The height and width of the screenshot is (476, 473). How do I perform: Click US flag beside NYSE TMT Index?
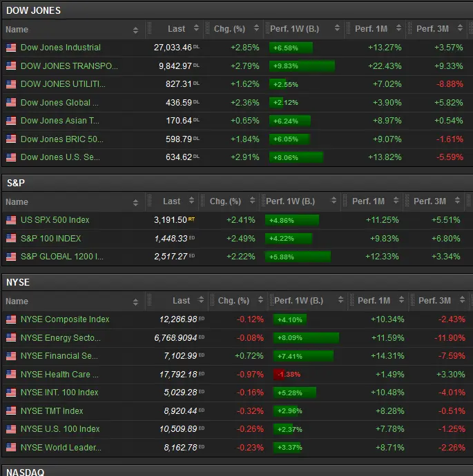(11, 411)
